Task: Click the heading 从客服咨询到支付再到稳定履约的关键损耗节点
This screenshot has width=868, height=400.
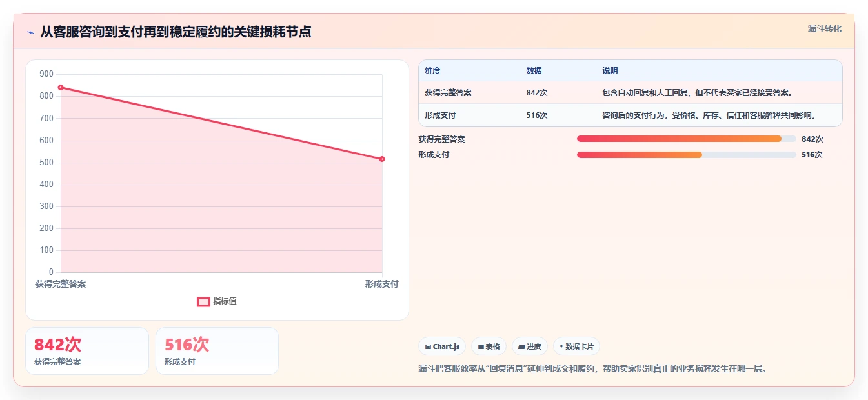Action: coord(176,32)
